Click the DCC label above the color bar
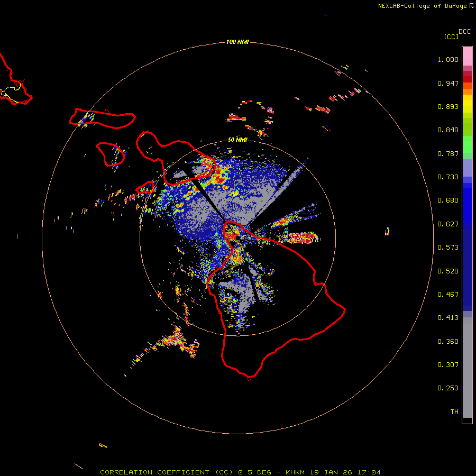Viewport: 476px width, 476px height. 465,32
